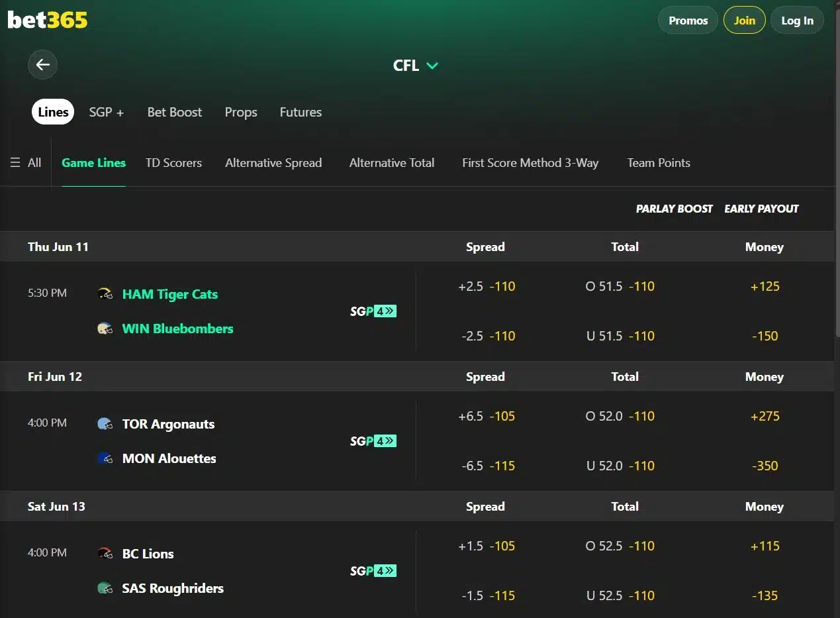Click the TOR Argonauts helmet icon
Image resolution: width=840 pixels, height=618 pixels.
[105, 424]
